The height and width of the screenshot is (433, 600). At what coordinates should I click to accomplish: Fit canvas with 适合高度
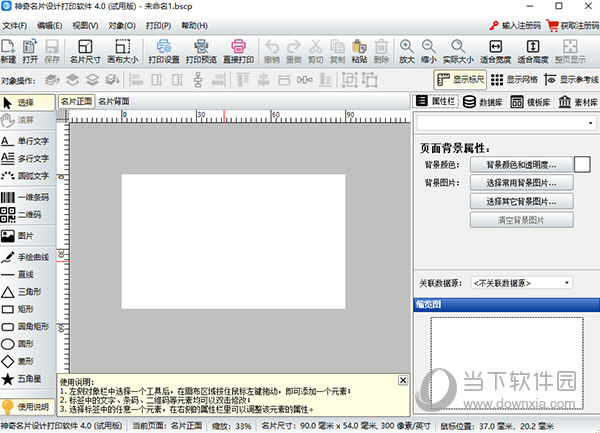coord(533,51)
